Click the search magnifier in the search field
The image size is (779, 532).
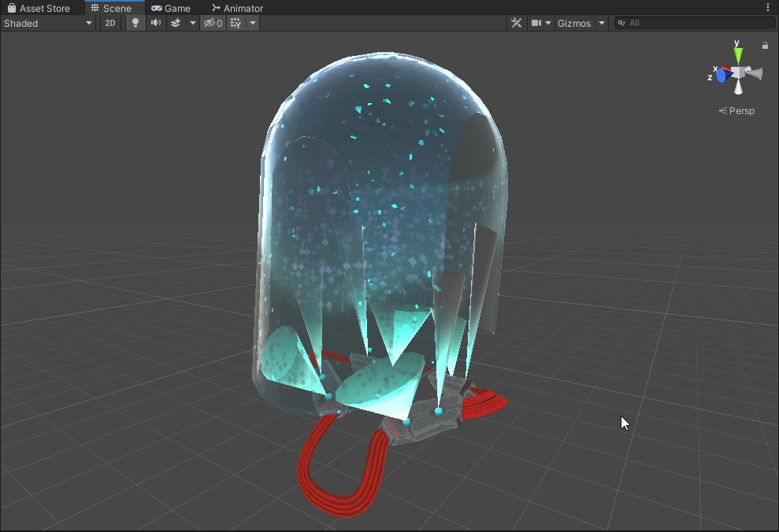[621, 23]
